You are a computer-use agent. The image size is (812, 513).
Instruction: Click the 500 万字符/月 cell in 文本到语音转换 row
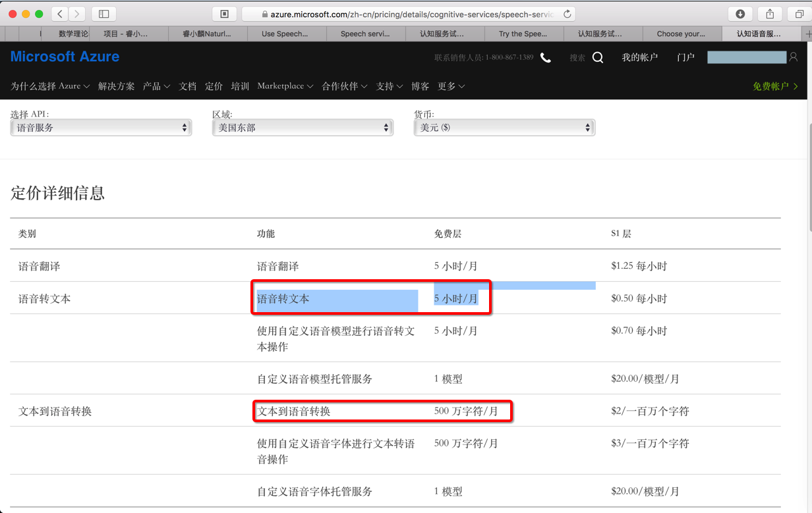coord(467,412)
